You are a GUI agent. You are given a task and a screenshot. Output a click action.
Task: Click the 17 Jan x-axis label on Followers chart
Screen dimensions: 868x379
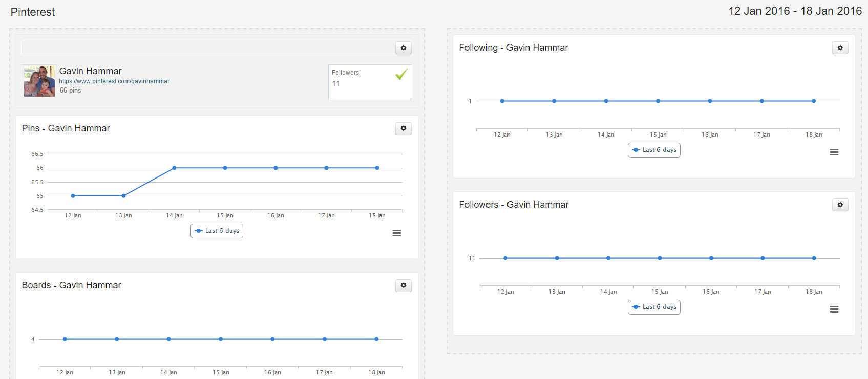pyautogui.click(x=763, y=292)
